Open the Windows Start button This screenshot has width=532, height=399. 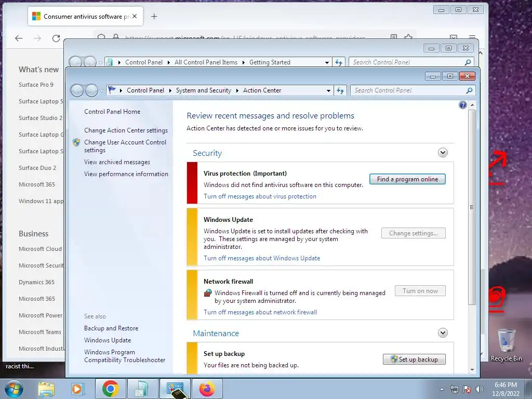(x=14, y=389)
